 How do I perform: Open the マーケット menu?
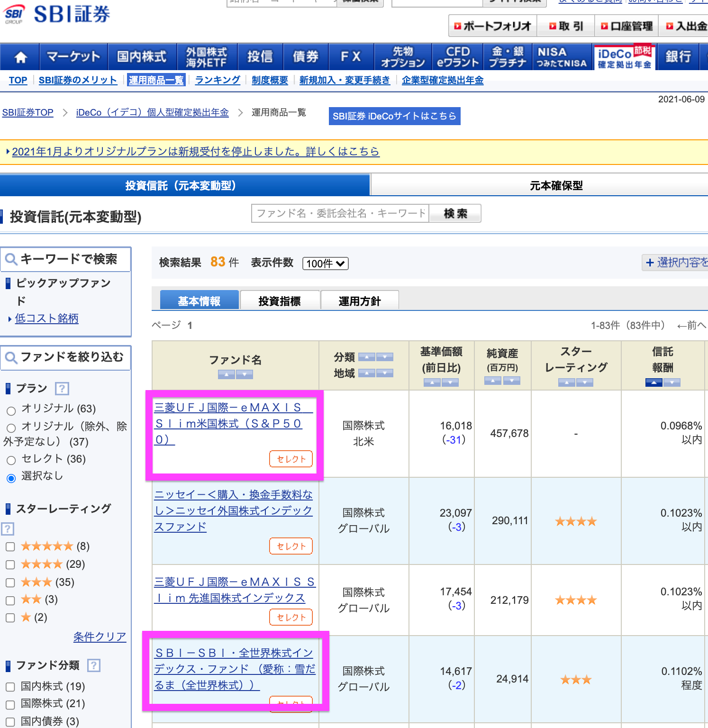tap(73, 57)
